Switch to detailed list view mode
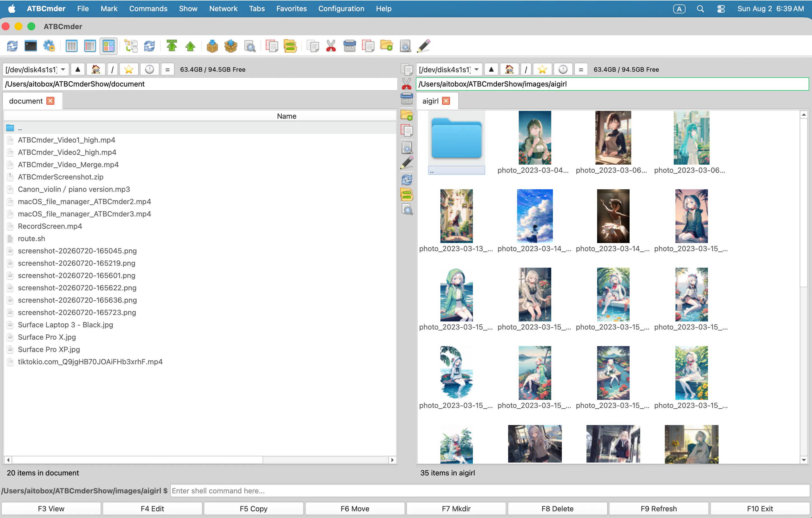This screenshot has width=812, height=518. pos(90,46)
